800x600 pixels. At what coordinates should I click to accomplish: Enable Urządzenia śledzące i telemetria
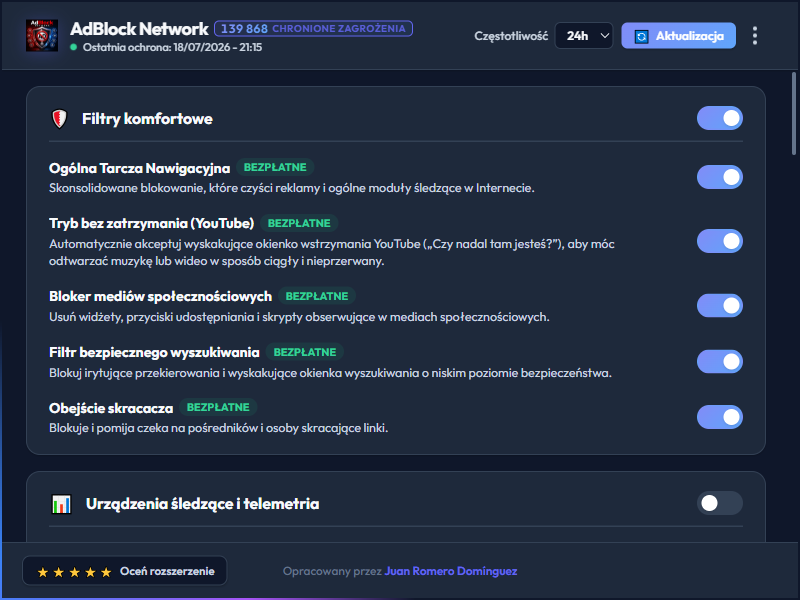[x=719, y=503]
